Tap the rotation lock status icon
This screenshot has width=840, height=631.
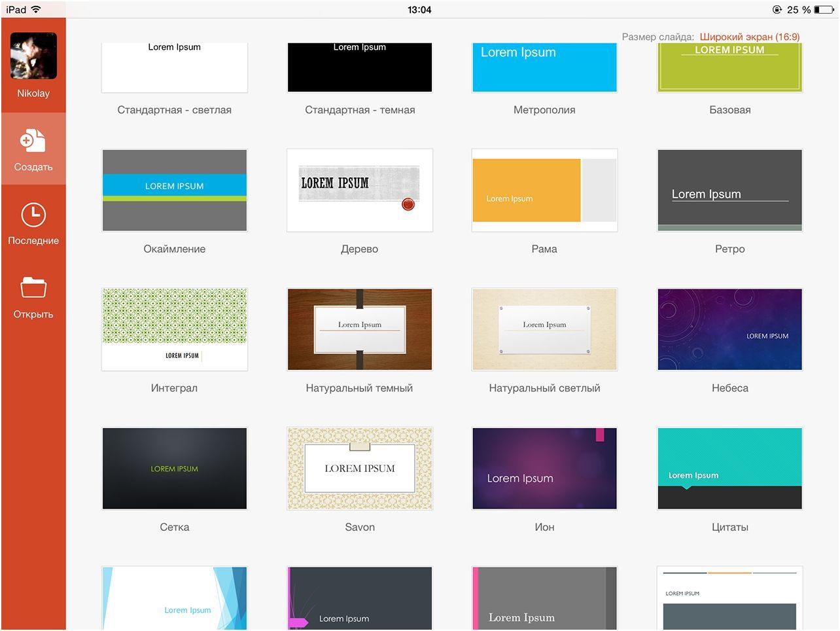[777, 10]
